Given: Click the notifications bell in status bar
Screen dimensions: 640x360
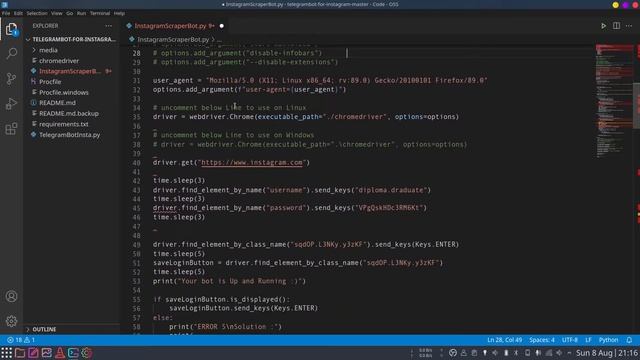Looking at the screenshot, I should 629,340.
